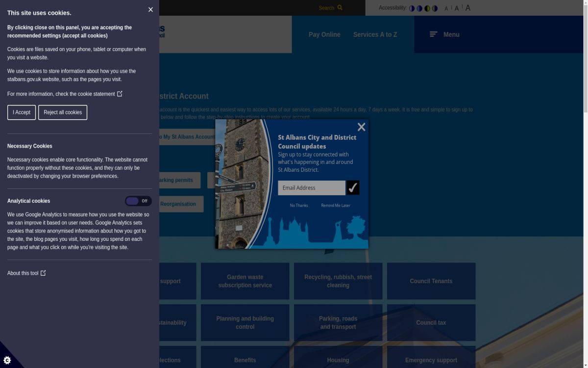Select the yellow high-contrast accessibility icon

tap(427, 8)
